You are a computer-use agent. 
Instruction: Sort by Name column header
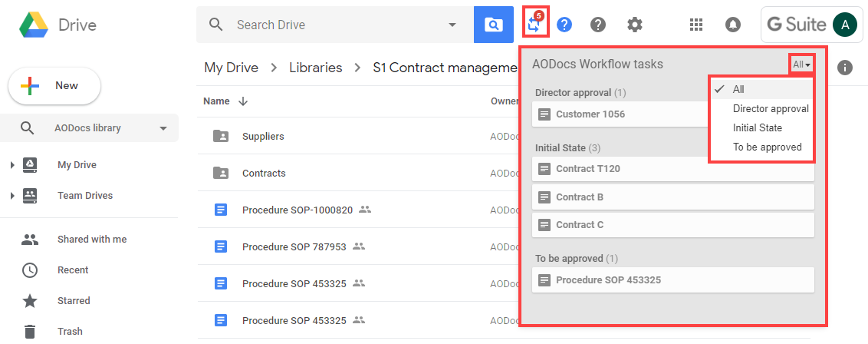216,101
